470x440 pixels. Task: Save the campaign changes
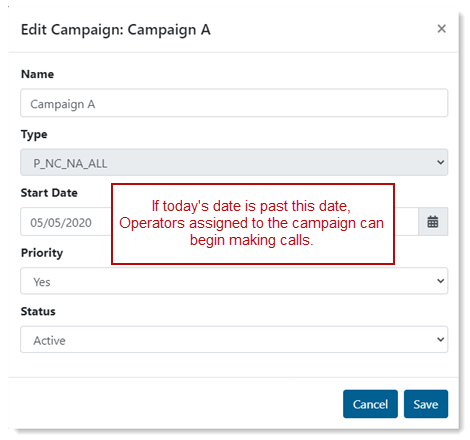click(426, 404)
